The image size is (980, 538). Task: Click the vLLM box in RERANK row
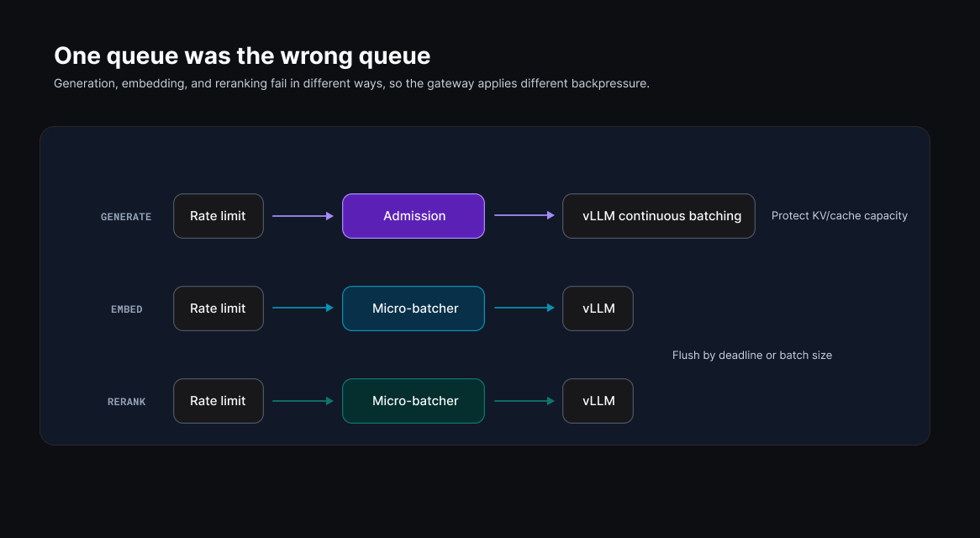pyautogui.click(x=598, y=400)
